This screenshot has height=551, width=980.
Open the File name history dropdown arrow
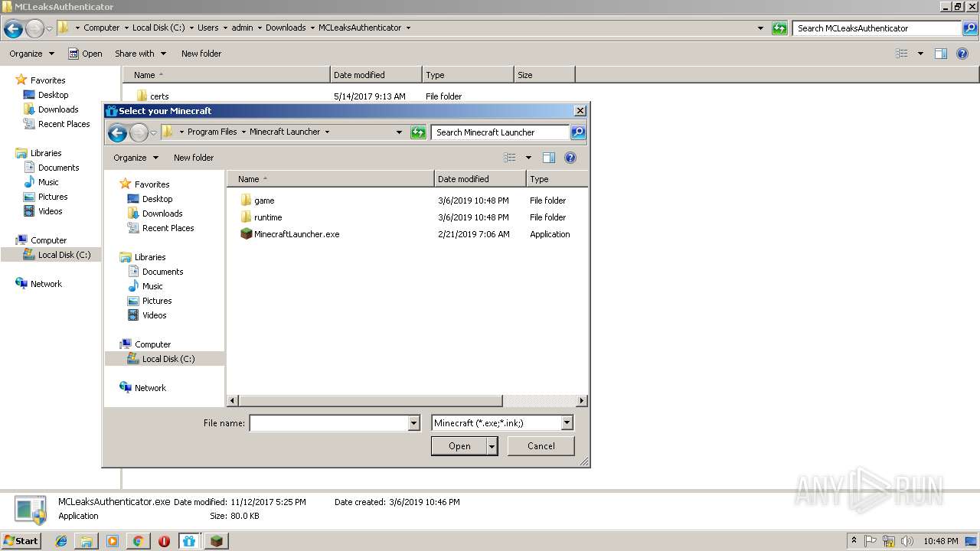click(x=414, y=423)
